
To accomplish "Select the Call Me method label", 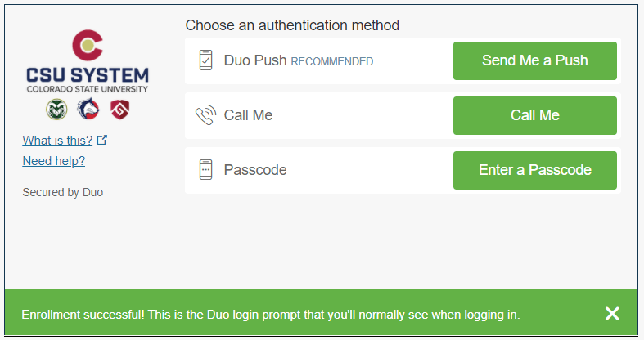I will [x=248, y=115].
